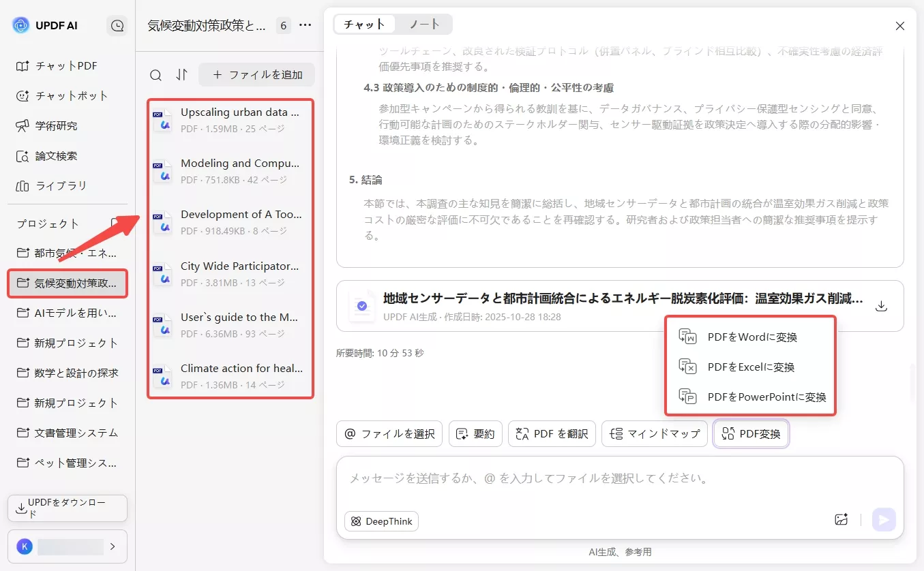924x571 pixels.
Task: Click ファイルを追加 to add a new file
Action: tap(257, 74)
